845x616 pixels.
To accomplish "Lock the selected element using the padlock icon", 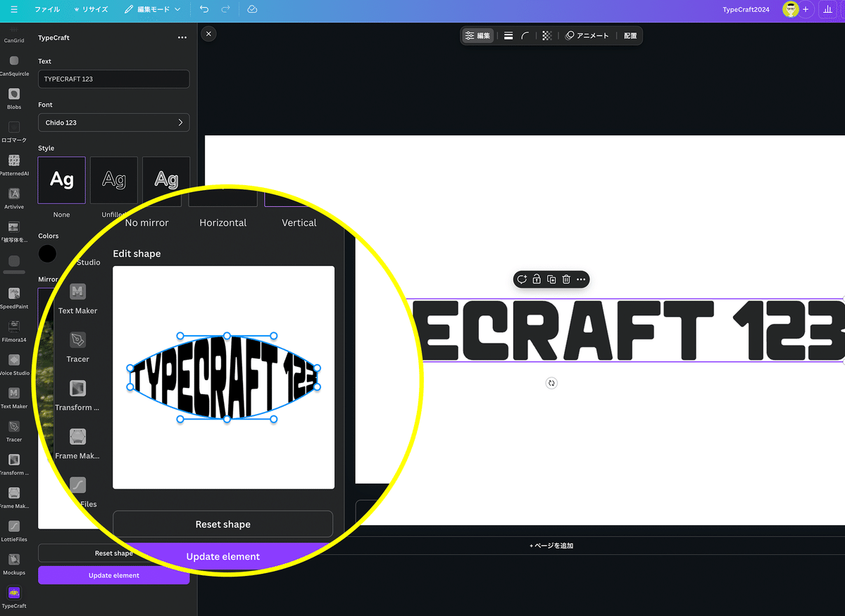I will coord(537,279).
